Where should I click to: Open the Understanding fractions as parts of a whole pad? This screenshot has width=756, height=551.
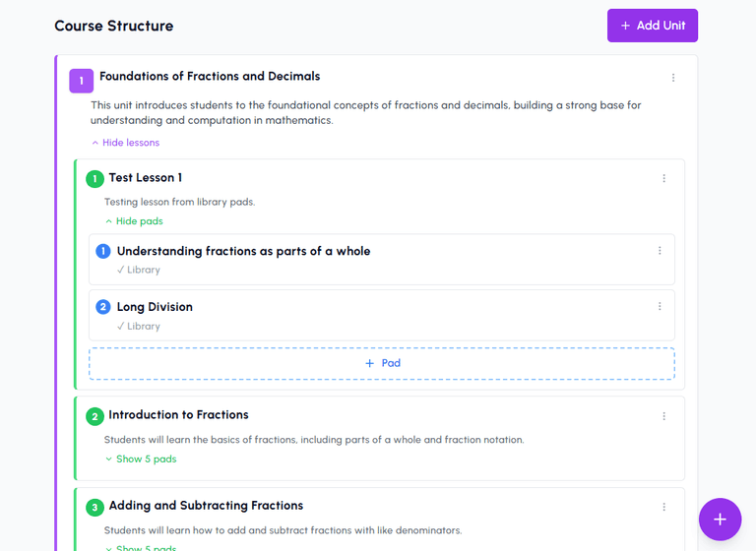tap(243, 251)
